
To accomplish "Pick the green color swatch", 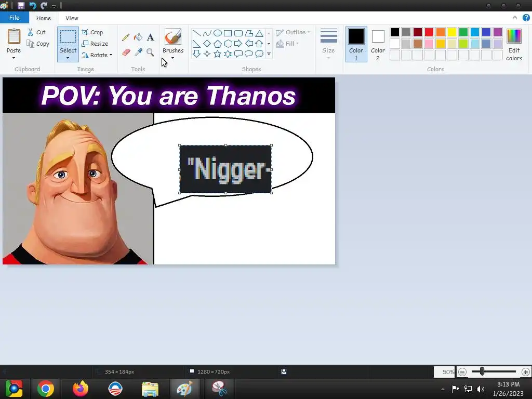I will click(x=463, y=32).
